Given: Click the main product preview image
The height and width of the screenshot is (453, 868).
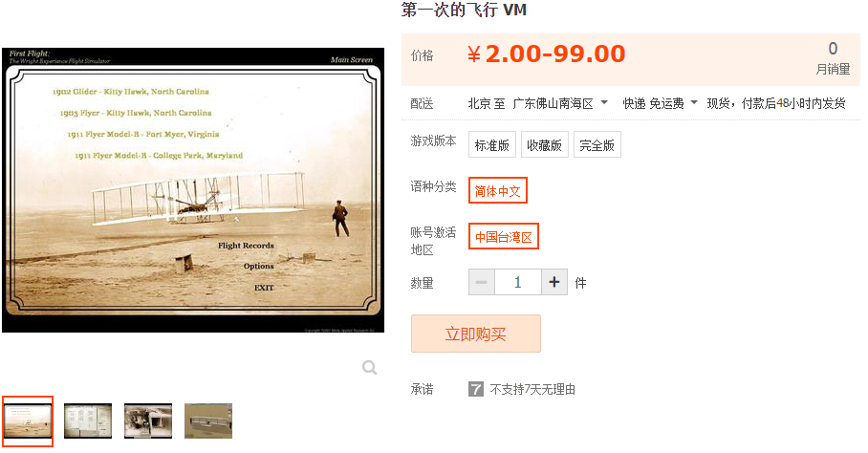Looking at the screenshot, I should click(193, 190).
